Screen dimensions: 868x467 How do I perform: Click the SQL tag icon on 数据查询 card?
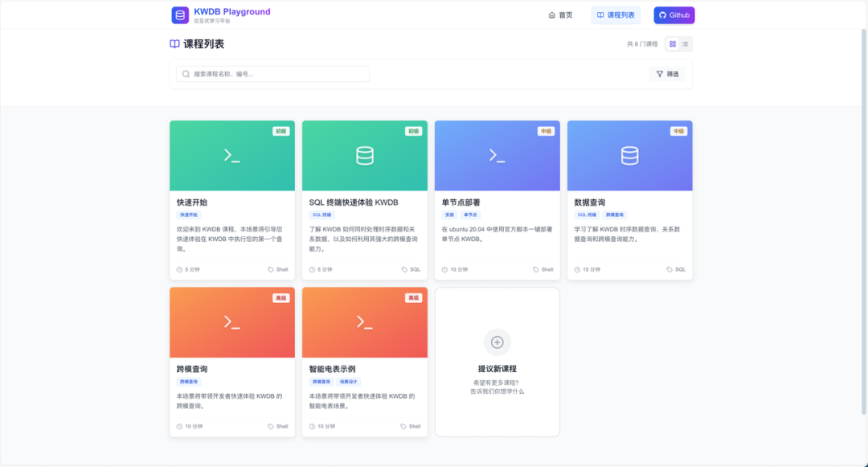point(669,269)
